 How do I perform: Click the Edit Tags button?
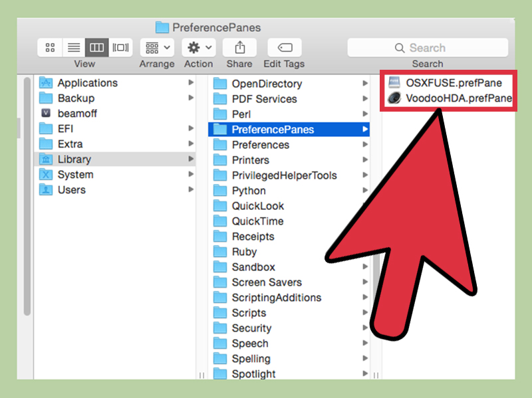pos(285,47)
